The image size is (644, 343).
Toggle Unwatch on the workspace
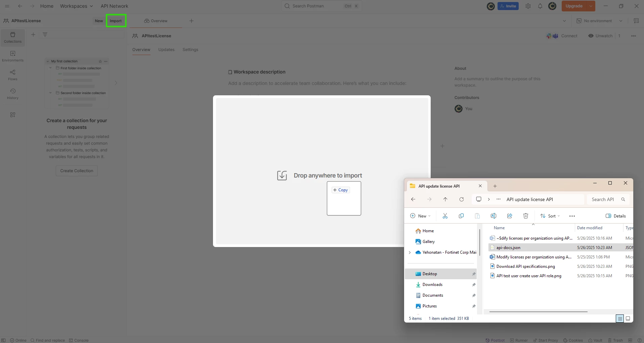pyautogui.click(x=600, y=36)
